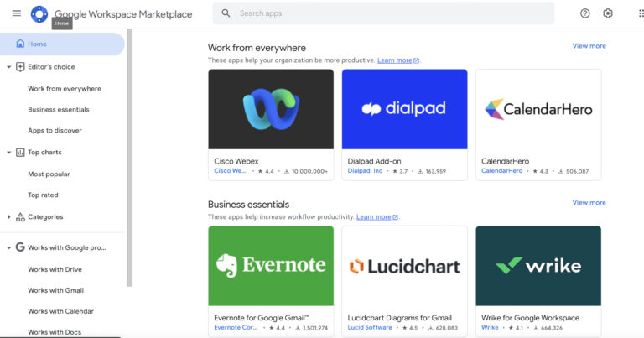
Task: Click the external link icon after Business essentials Learn more
Action: [395, 217]
